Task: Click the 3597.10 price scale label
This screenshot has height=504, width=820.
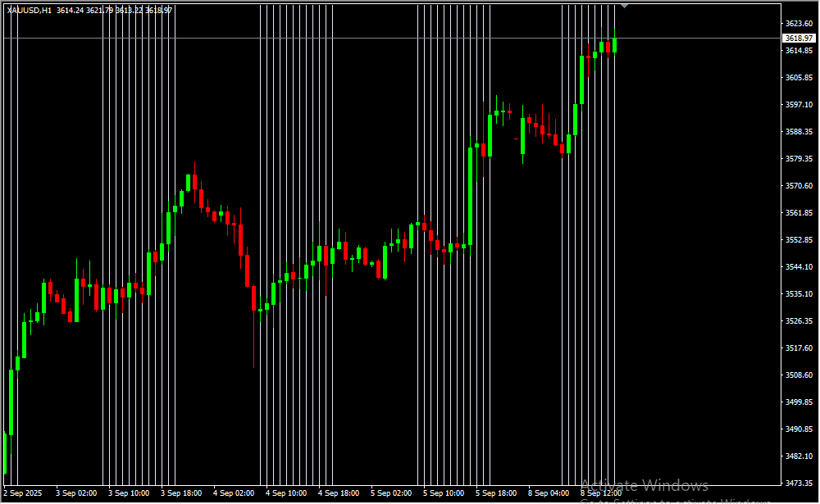Action: [x=798, y=105]
